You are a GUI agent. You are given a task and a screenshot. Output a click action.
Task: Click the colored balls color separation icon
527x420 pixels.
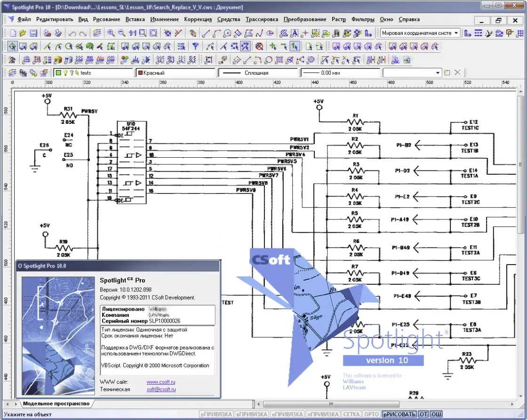[125, 60]
